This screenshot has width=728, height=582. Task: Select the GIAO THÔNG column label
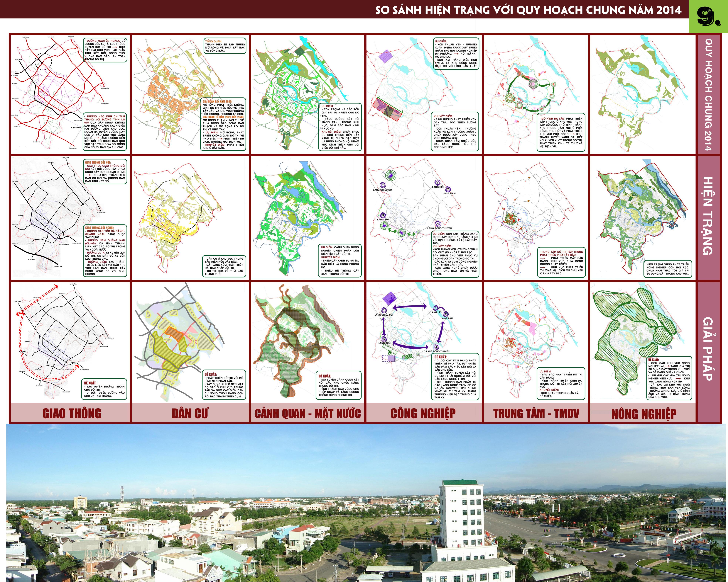pyautogui.click(x=72, y=413)
